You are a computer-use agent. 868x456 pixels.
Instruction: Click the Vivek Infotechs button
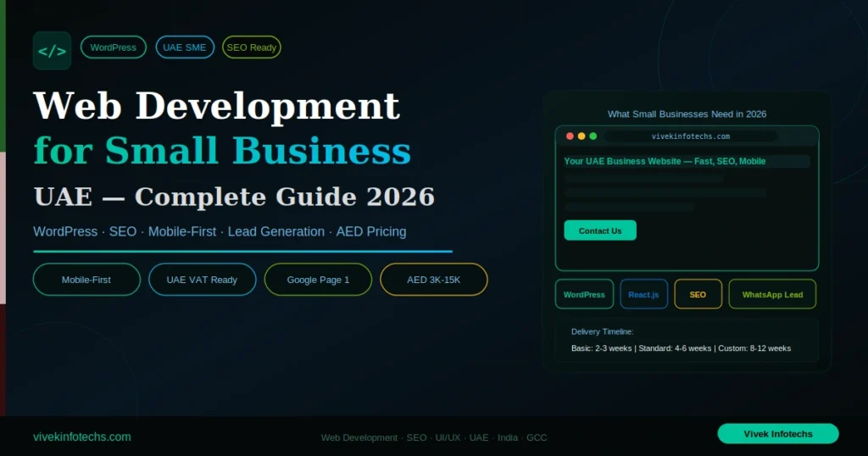tap(778, 434)
